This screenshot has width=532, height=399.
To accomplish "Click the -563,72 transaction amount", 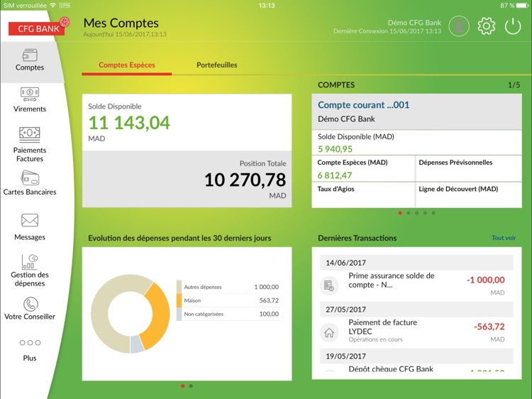I will [x=489, y=327].
